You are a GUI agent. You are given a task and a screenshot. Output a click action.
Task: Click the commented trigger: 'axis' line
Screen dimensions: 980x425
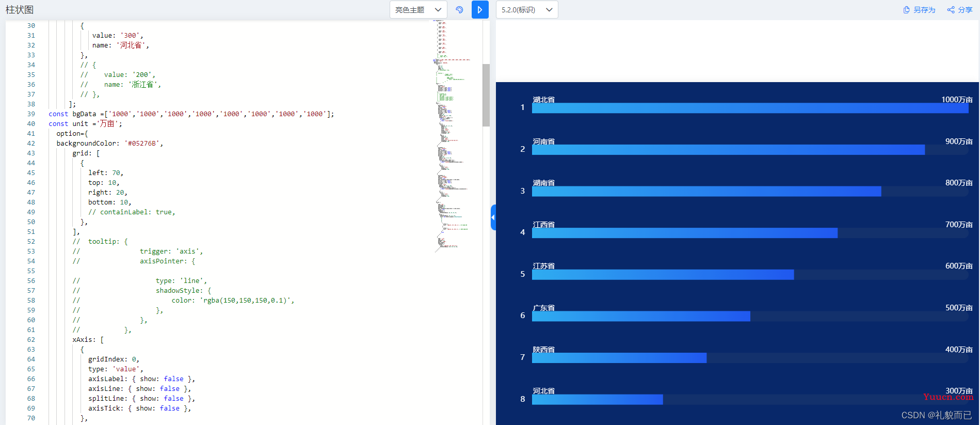[x=138, y=251]
